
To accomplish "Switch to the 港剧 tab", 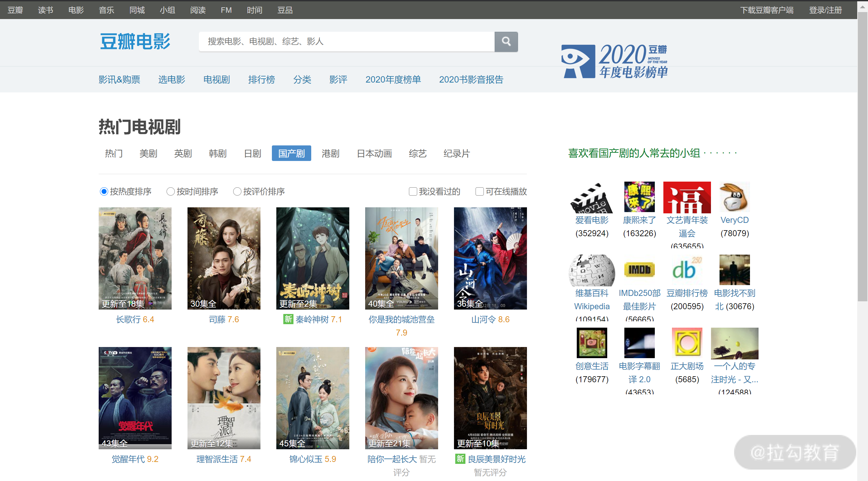I will (330, 153).
